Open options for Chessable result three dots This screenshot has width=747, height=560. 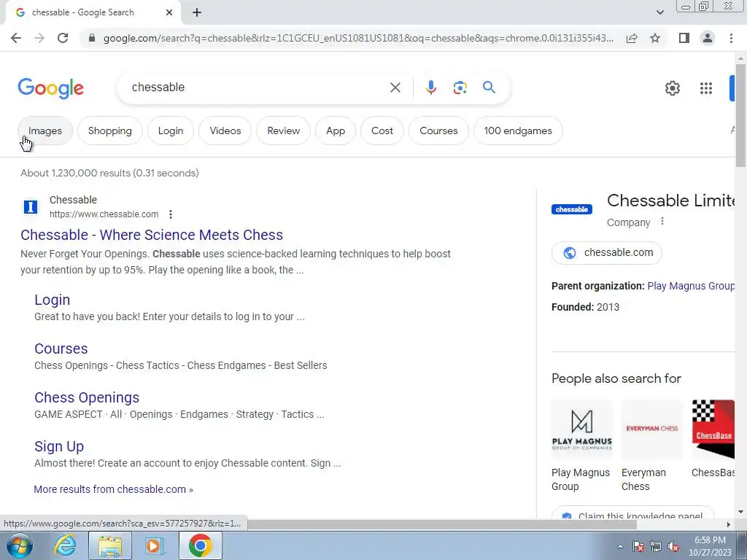(171, 214)
